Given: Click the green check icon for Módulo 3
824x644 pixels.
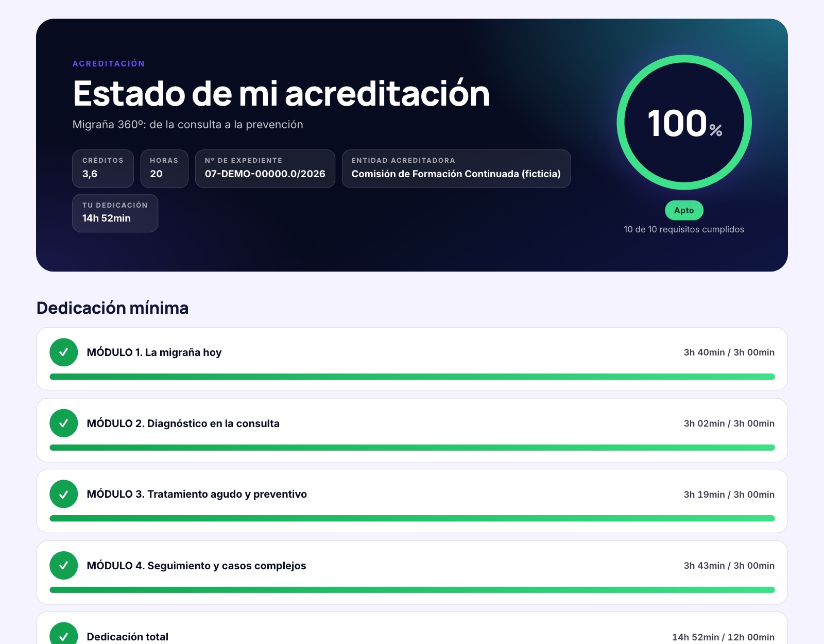Looking at the screenshot, I should (x=63, y=494).
